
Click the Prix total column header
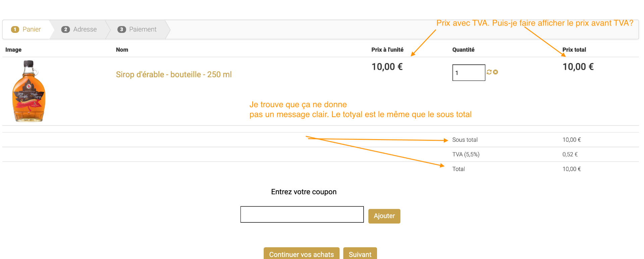tap(574, 50)
